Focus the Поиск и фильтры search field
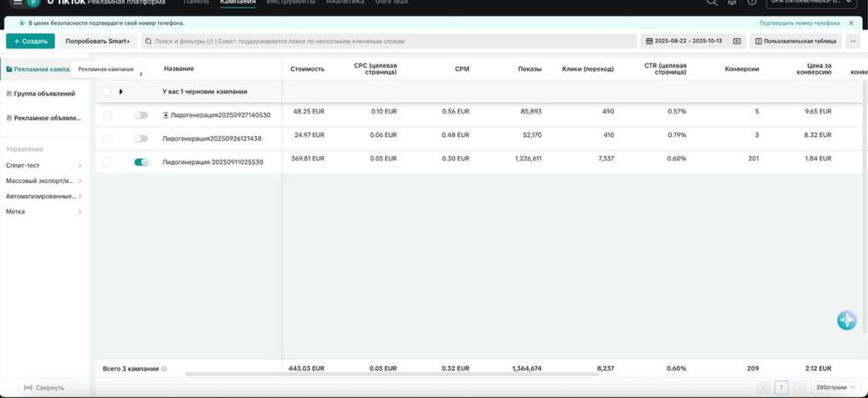 (x=389, y=41)
